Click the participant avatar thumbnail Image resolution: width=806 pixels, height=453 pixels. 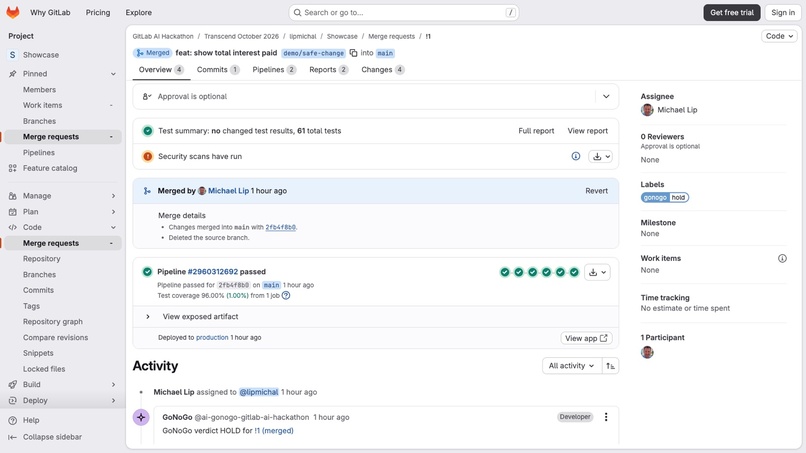[x=647, y=352]
